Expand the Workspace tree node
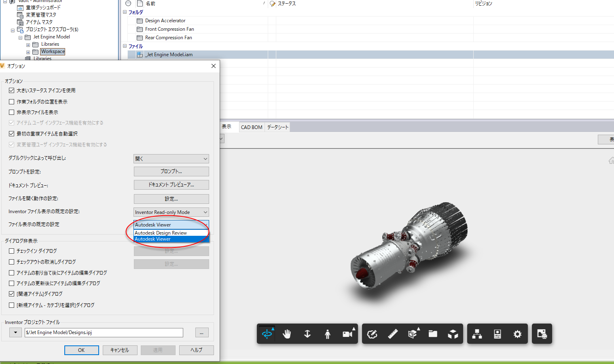The height and width of the screenshot is (364, 614). (28, 52)
